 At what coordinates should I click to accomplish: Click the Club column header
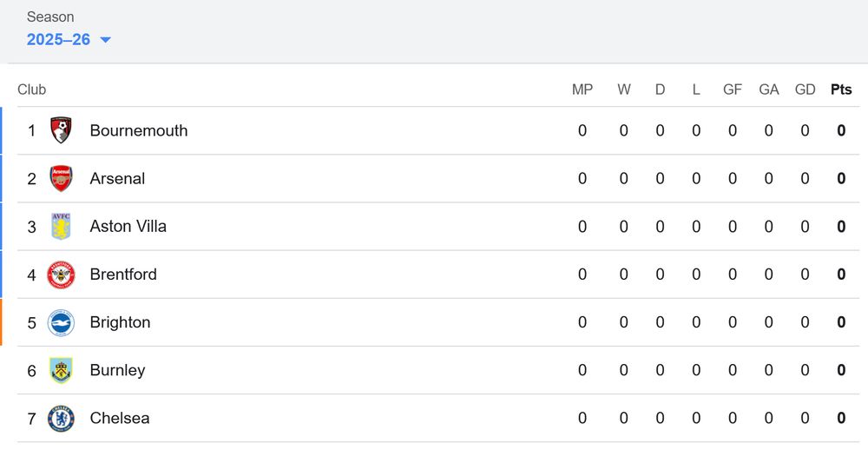32,89
